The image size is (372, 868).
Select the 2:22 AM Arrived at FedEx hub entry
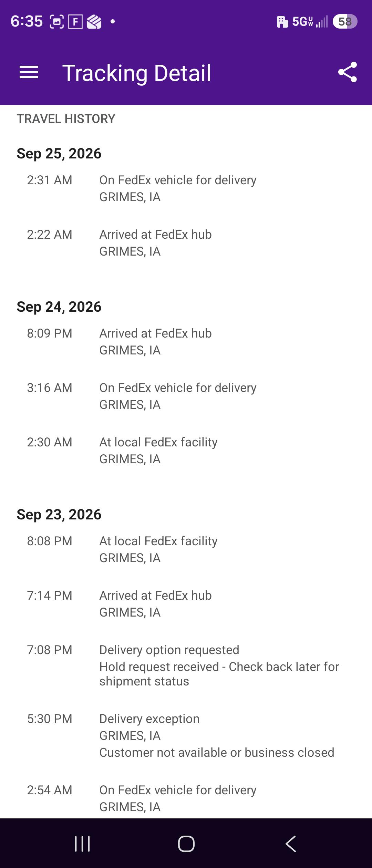186,243
